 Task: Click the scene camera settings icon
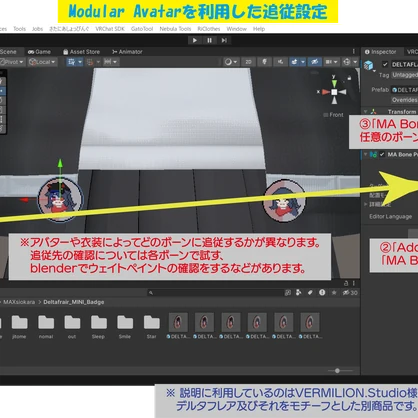pos(329,62)
